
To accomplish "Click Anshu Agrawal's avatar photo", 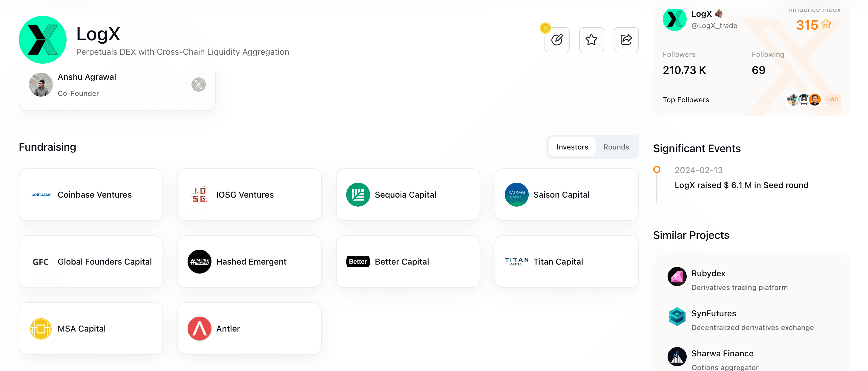I will pos(41,85).
